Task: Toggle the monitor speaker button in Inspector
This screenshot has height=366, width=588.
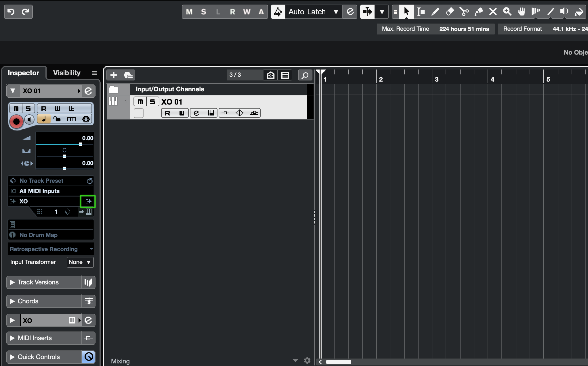Action: point(29,119)
